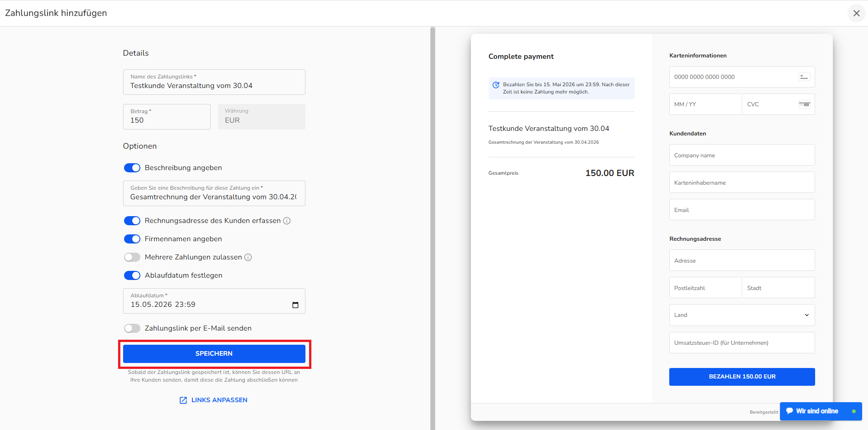The height and width of the screenshot is (430, 868).
Task: Click the vertical scrollbar of the form panel
Action: [x=433, y=228]
